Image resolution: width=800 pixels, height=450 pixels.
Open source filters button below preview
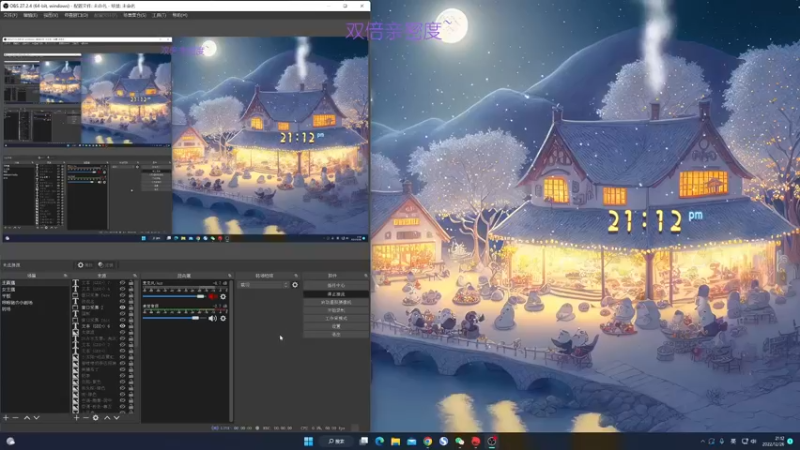(x=106, y=265)
